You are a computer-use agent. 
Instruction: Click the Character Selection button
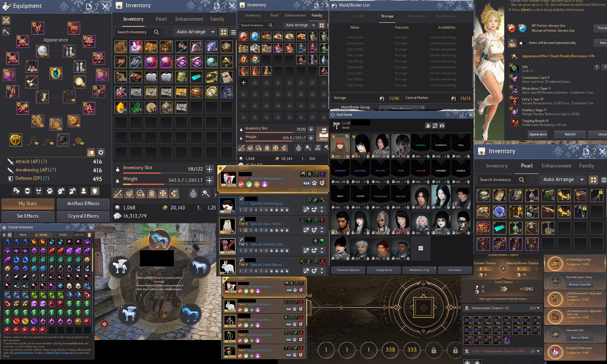348,270
